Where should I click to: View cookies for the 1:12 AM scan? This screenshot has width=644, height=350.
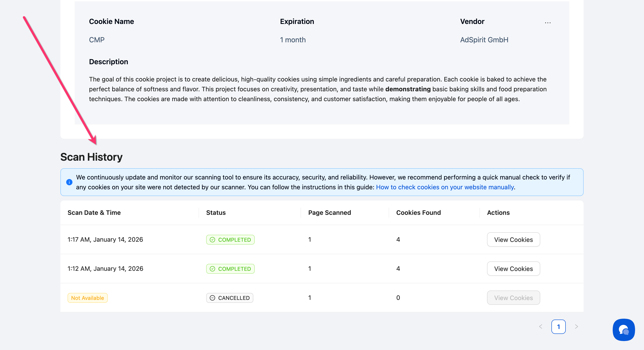513,269
